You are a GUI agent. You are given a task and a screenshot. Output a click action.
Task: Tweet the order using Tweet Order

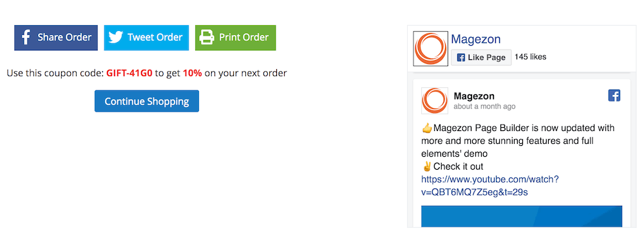146,38
